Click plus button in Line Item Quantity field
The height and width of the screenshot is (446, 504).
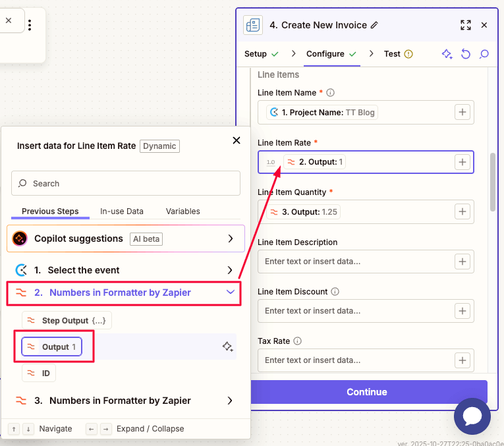462,211
